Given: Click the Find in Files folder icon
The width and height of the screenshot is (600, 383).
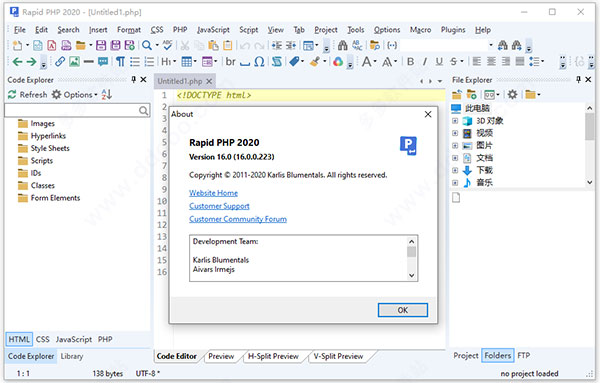Looking at the screenshot, I should 375,46.
